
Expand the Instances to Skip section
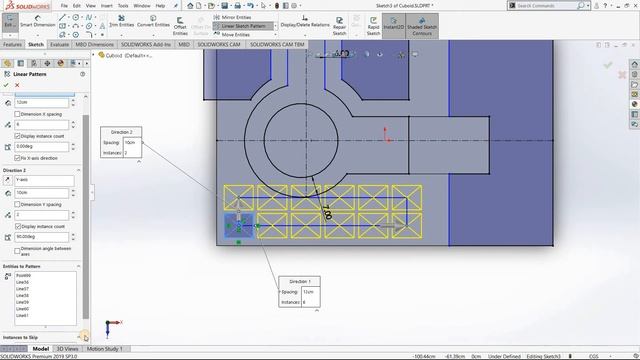[78, 337]
